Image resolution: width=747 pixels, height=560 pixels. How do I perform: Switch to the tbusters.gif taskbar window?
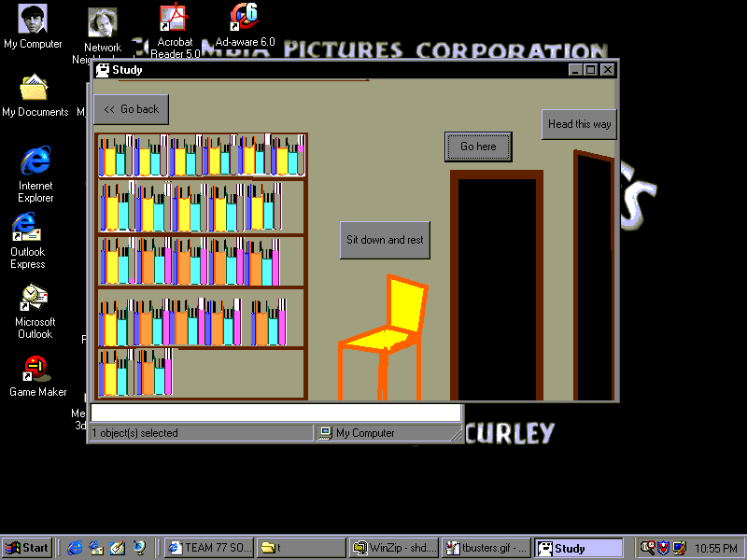(486, 548)
